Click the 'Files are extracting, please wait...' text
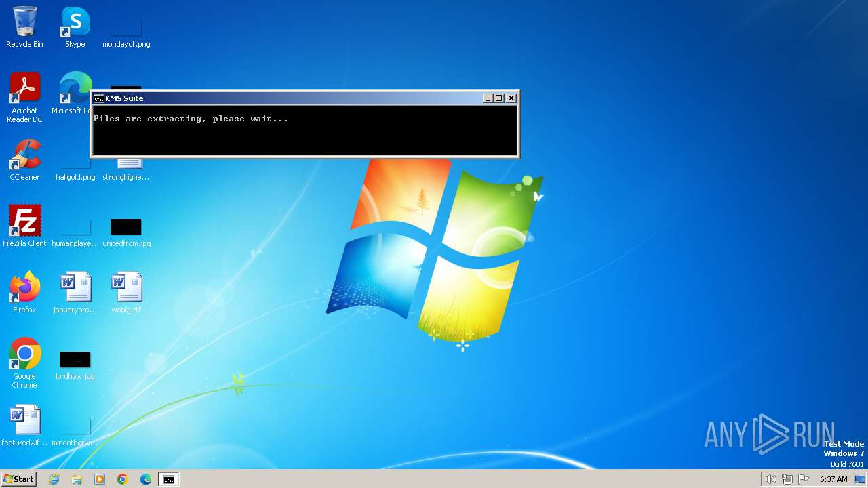Viewport: 868px width, 488px height. [191, 119]
